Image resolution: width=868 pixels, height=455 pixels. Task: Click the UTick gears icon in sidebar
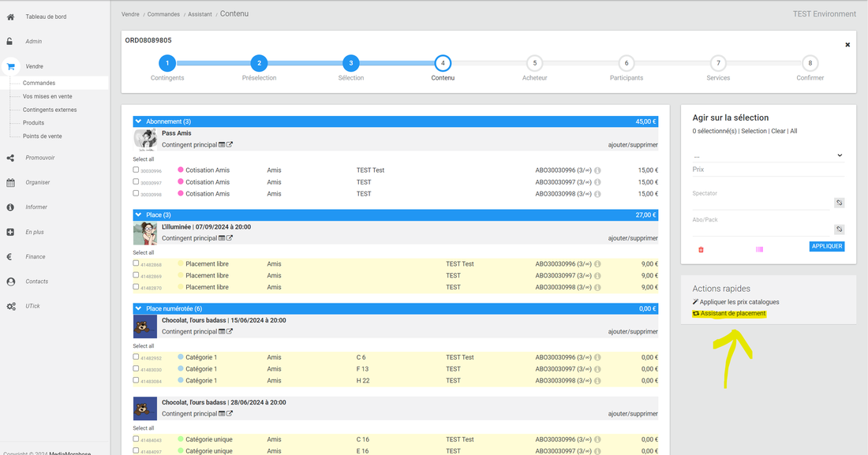tap(10, 306)
